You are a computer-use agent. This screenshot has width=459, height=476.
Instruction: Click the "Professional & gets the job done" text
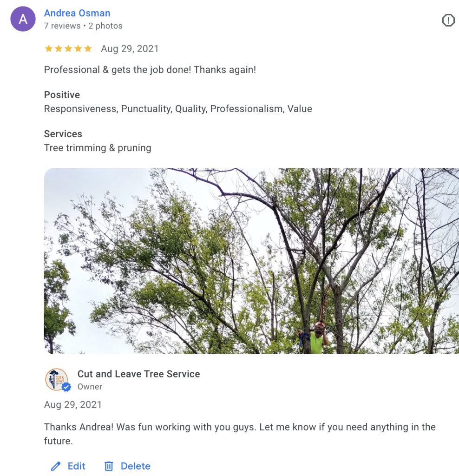pyautogui.click(x=150, y=70)
